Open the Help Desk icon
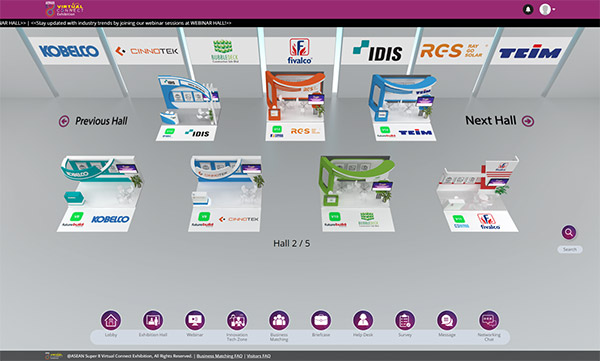 (x=363, y=320)
